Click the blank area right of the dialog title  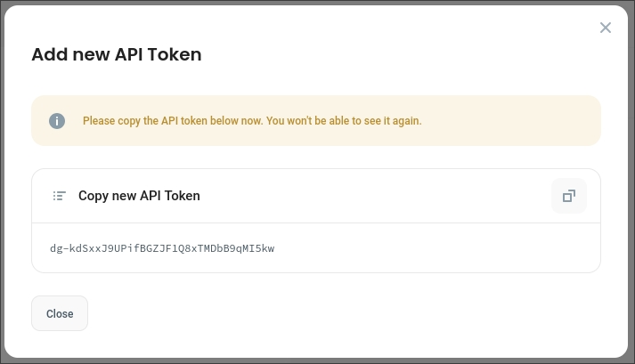[x=401, y=54]
